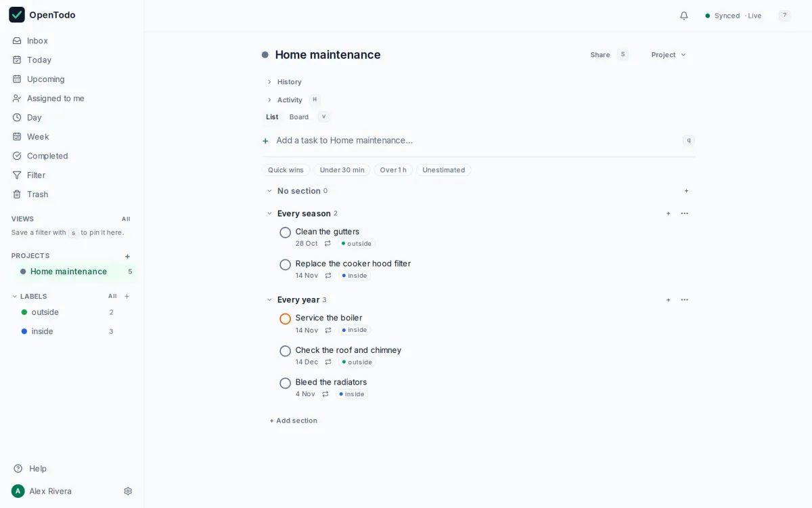Click the green plus beside Add a task

pos(265,141)
